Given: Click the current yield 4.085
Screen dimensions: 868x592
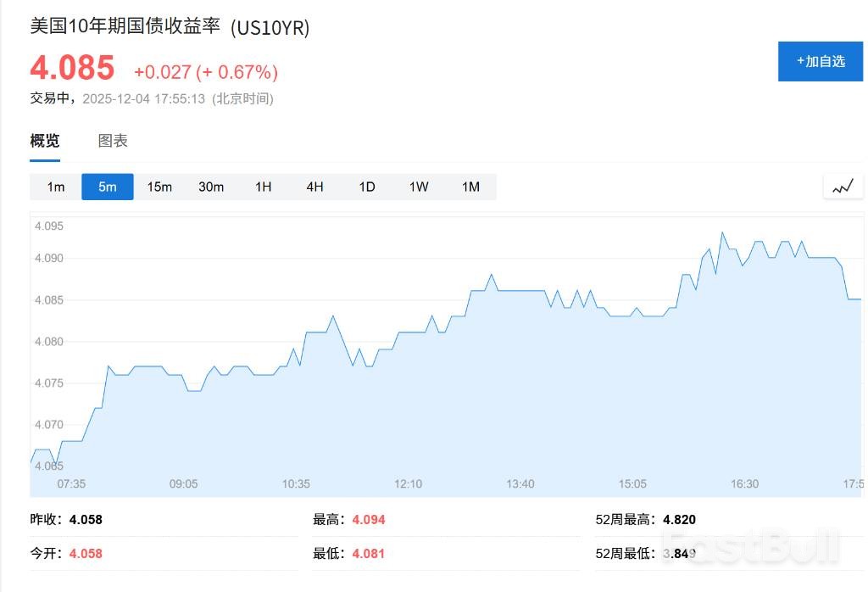Looking at the screenshot, I should click(x=72, y=68).
